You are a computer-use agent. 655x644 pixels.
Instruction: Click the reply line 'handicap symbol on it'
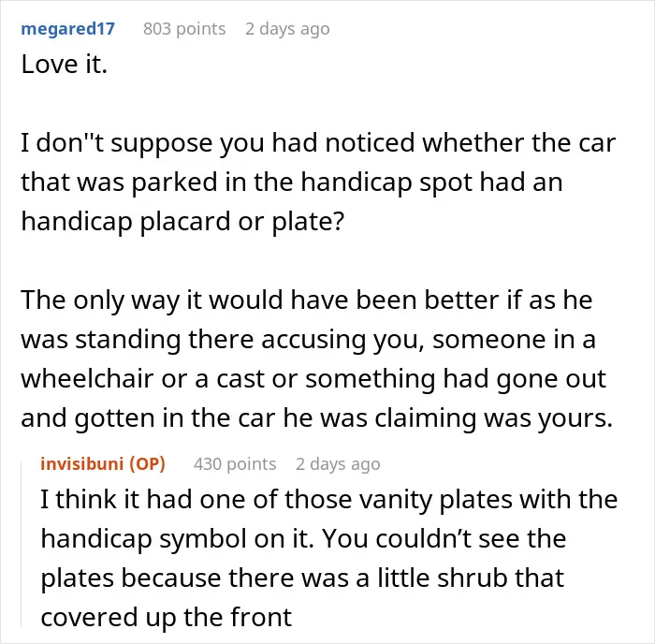(303, 538)
